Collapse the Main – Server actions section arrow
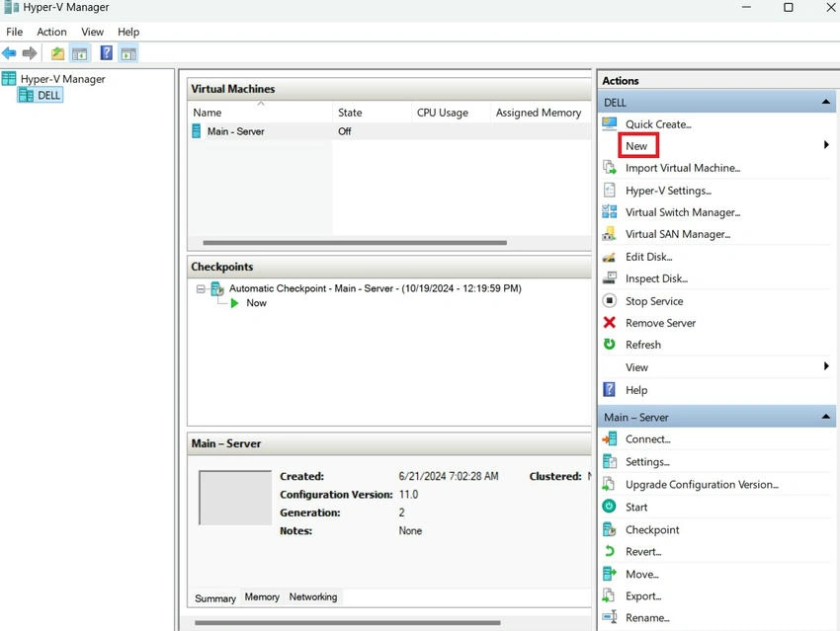The height and width of the screenshot is (631, 840). [825, 417]
